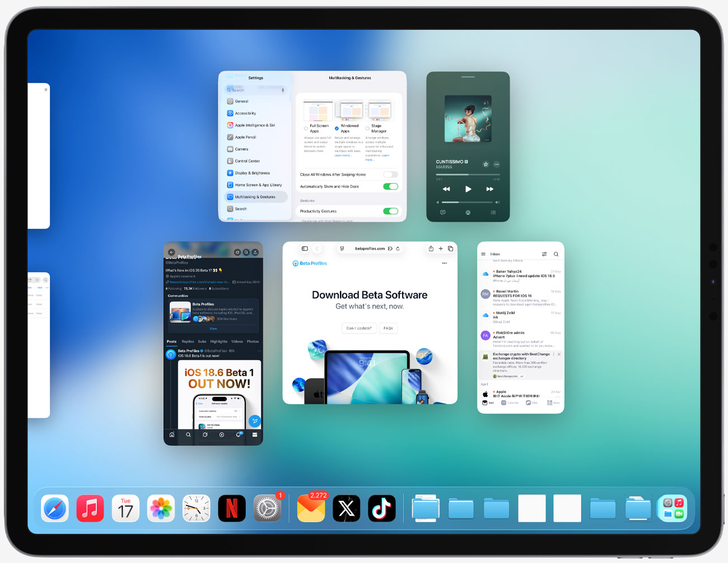The height and width of the screenshot is (563, 728).
Task: Switch to the Replies tab in X profile
Action: [188, 341]
